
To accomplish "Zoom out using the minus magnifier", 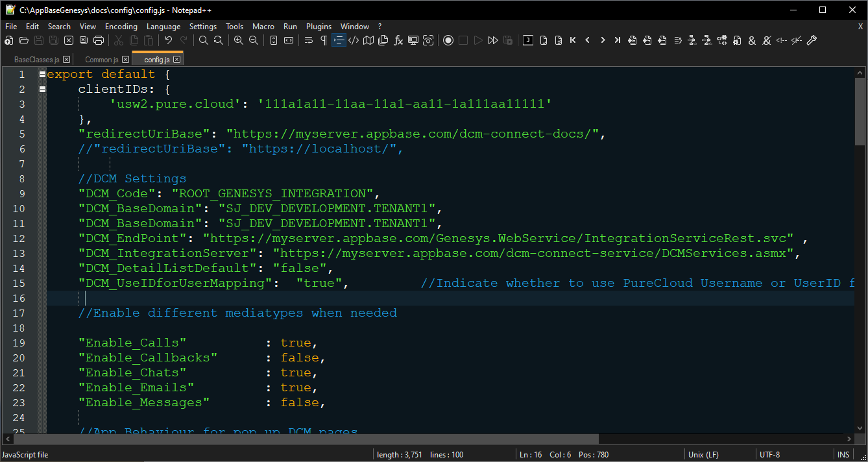I will pyautogui.click(x=254, y=40).
